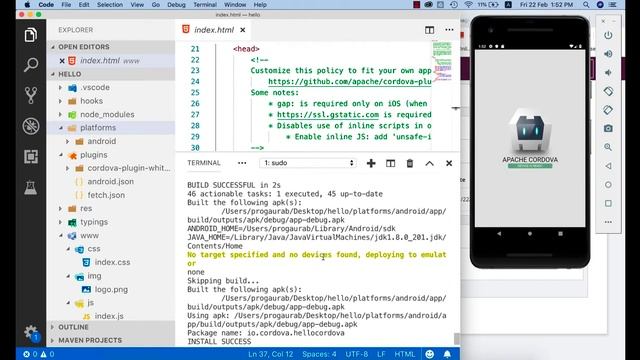
Task: Create a new terminal with plus icon
Action: click(x=371, y=163)
